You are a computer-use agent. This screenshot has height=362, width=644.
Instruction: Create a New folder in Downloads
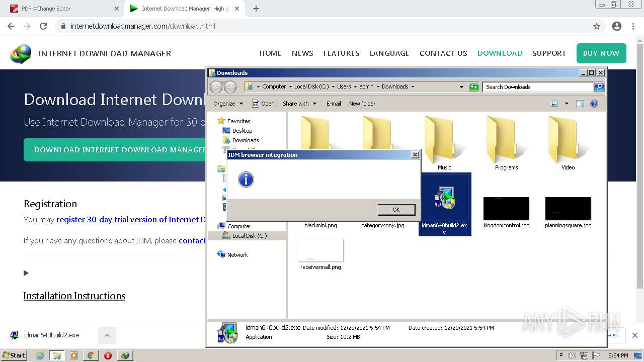[362, 104]
